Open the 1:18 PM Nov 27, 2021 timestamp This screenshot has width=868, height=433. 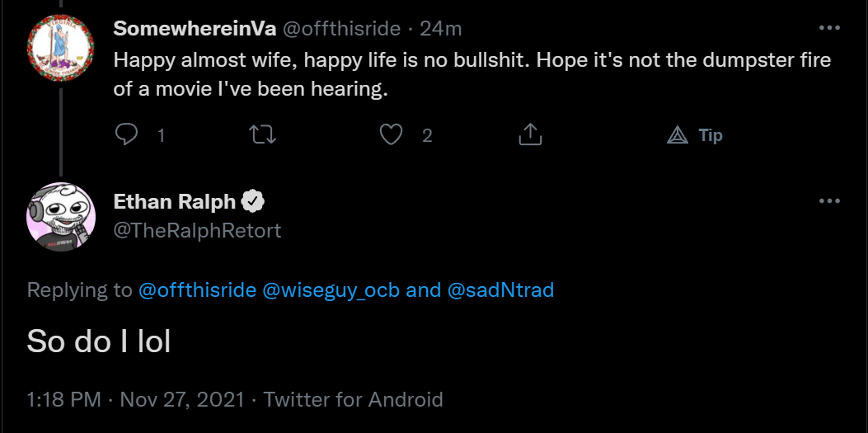[136, 399]
